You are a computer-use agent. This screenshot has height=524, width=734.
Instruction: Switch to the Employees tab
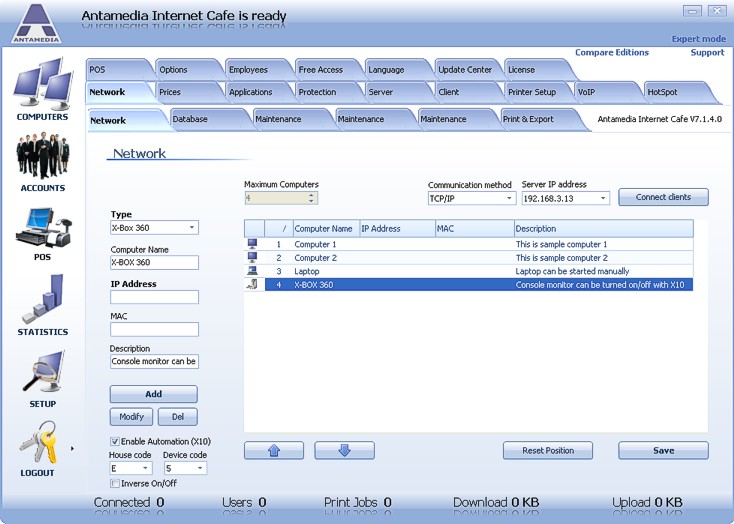point(257,70)
